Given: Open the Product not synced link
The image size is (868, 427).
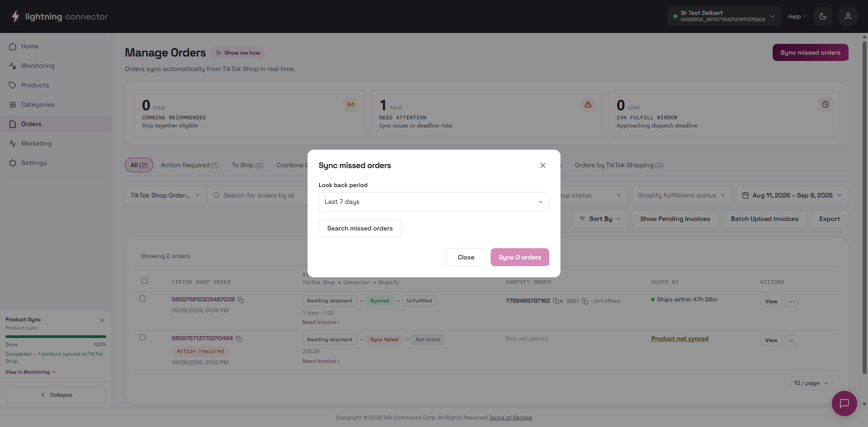Looking at the screenshot, I should (679, 339).
